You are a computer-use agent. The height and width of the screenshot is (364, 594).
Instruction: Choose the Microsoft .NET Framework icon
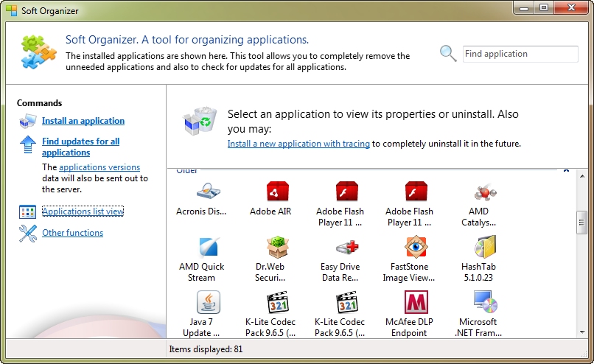tap(485, 302)
